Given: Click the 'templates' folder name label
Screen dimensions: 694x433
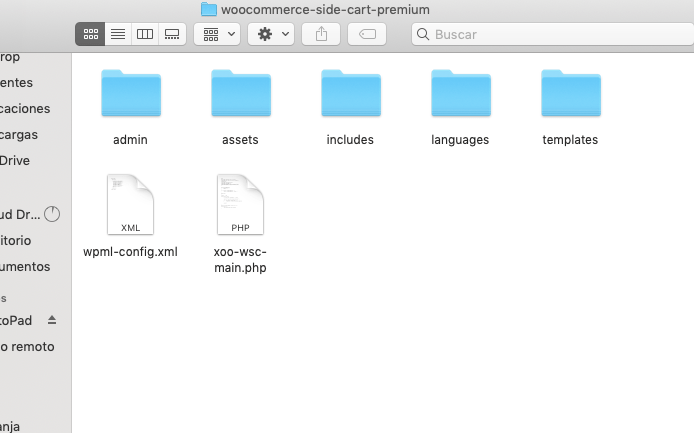Looking at the screenshot, I should (570, 140).
